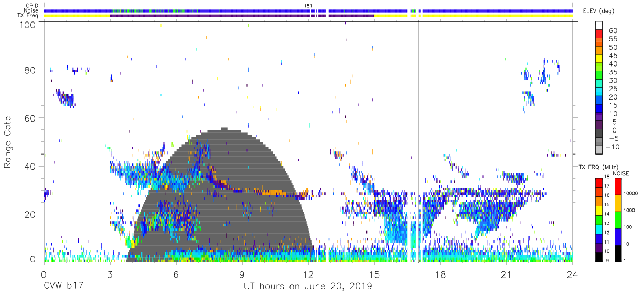Click the hour 9 tick label on time axis
This screenshot has height=297, width=644.
tap(242, 274)
